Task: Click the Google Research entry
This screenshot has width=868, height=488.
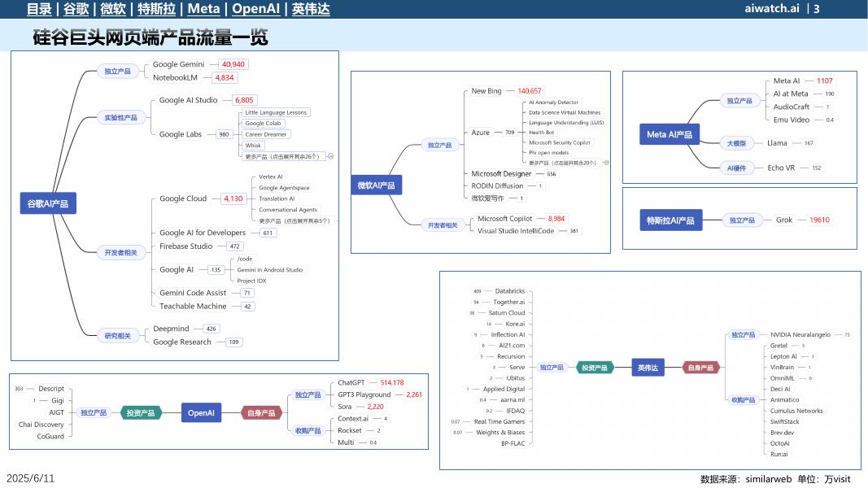Action: [x=182, y=342]
